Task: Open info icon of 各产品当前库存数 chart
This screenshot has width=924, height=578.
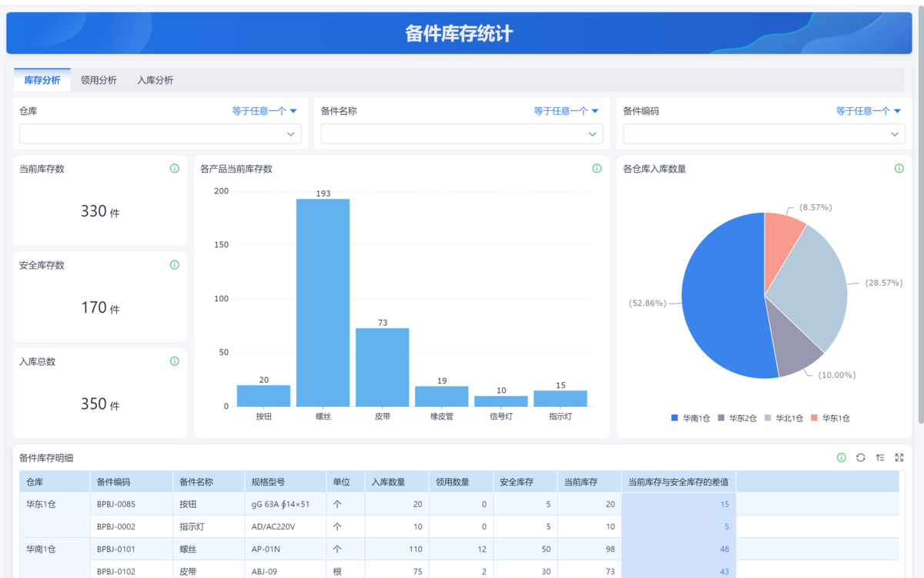Action: (597, 169)
